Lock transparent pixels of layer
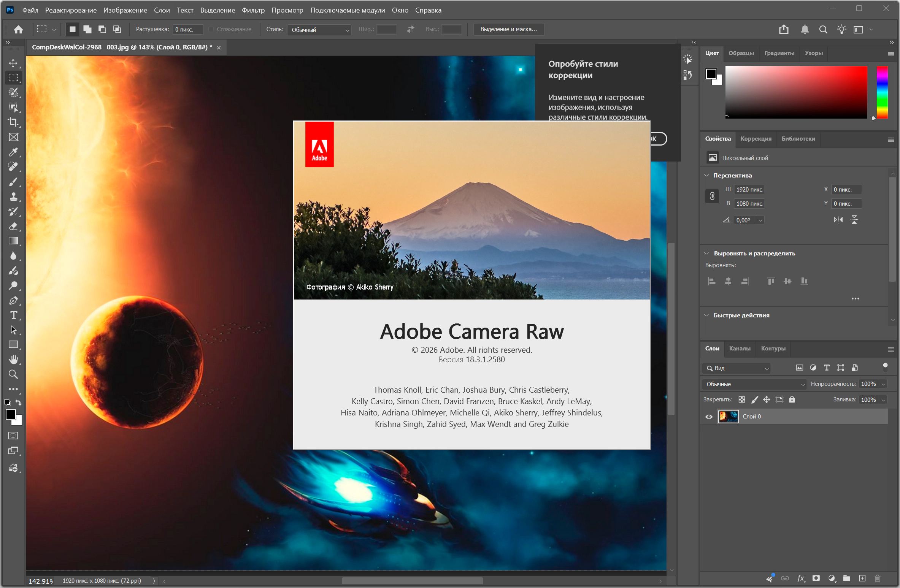 [741, 399]
